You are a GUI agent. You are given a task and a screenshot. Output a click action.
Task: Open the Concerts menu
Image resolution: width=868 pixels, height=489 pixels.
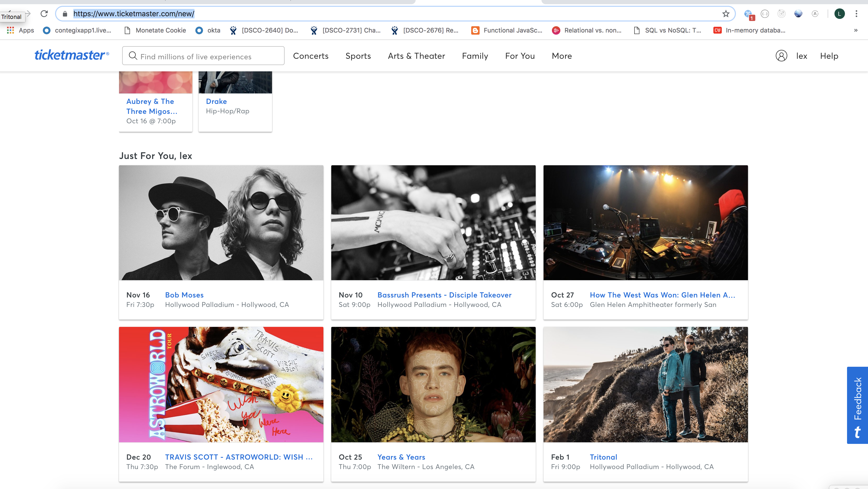[311, 56]
